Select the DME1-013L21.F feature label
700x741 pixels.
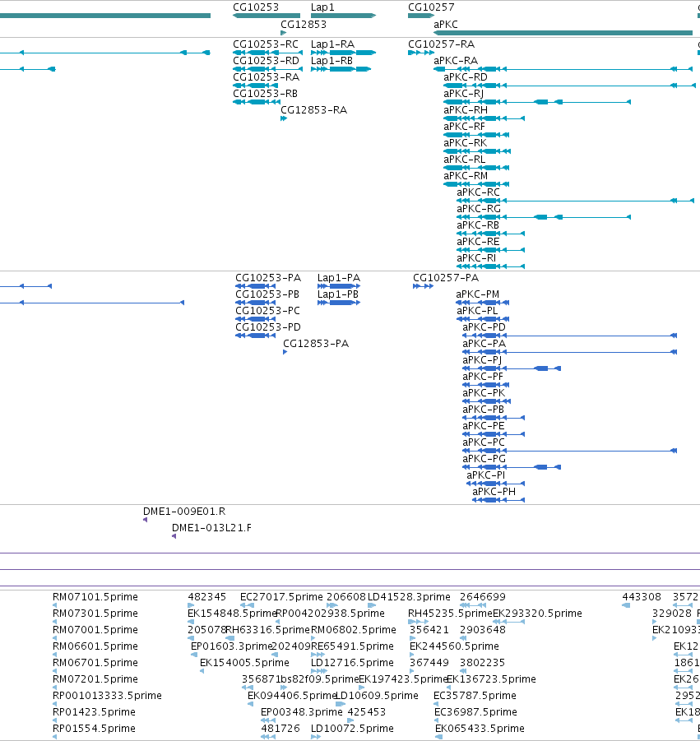click(x=211, y=528)
